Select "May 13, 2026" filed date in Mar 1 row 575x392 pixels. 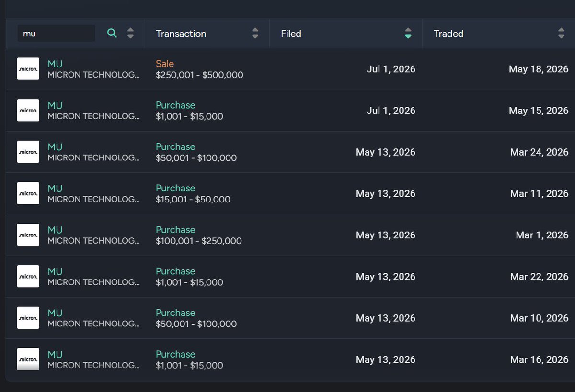386,235
